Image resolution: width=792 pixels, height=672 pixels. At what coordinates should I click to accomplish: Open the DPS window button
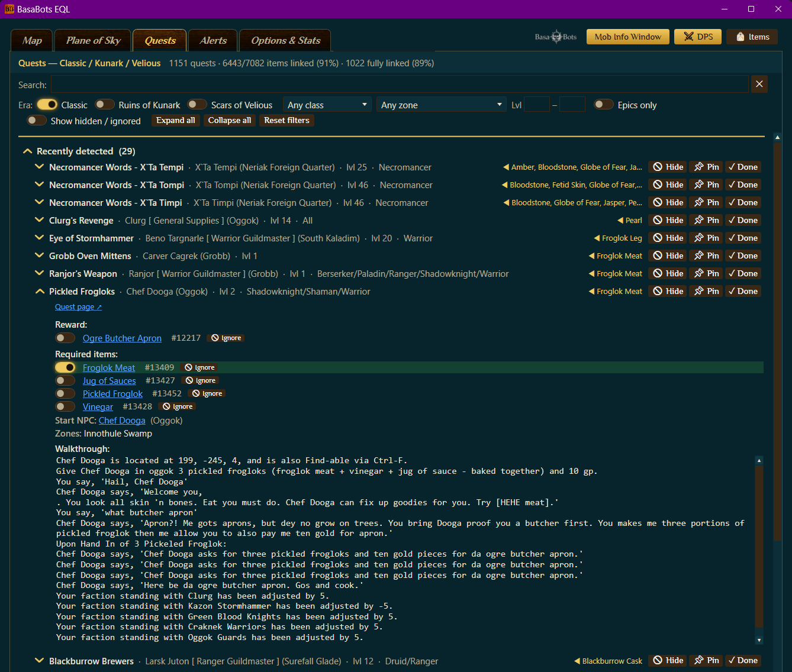pos(698,37)
